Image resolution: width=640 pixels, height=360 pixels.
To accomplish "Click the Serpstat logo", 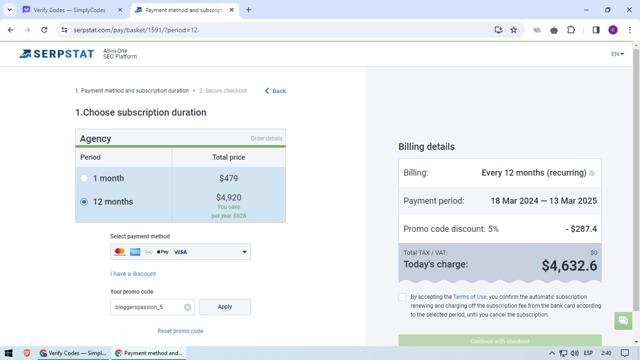I will pos(57,54).
